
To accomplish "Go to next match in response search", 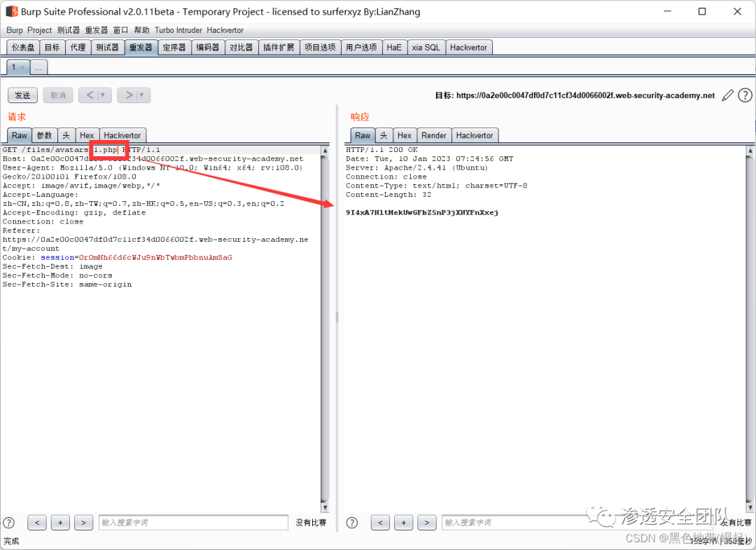I will (x=427, y=523).
